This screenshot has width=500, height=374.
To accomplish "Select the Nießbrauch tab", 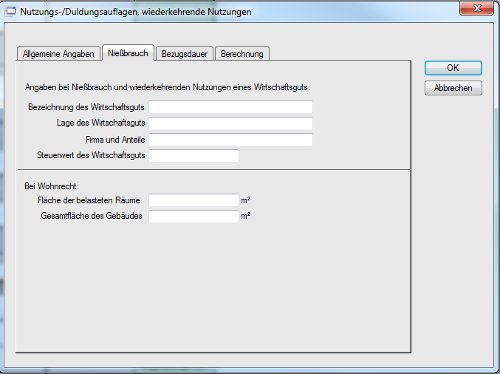I will point(128,53).
